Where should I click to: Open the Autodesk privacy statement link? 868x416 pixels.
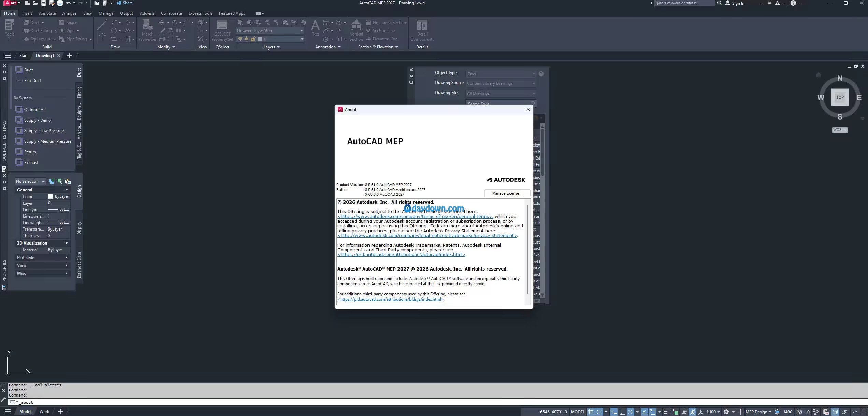(427, 236)
